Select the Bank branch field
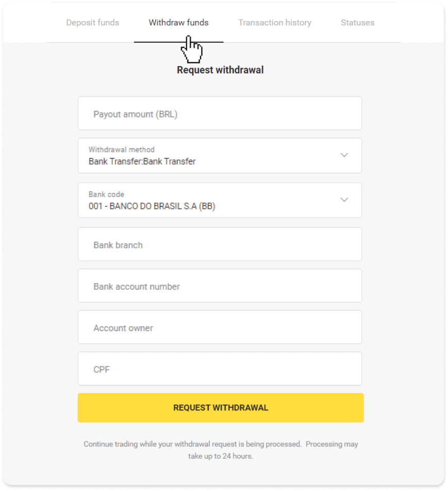The height and width of the screenshot is (491, 448). tap(220, 244)
